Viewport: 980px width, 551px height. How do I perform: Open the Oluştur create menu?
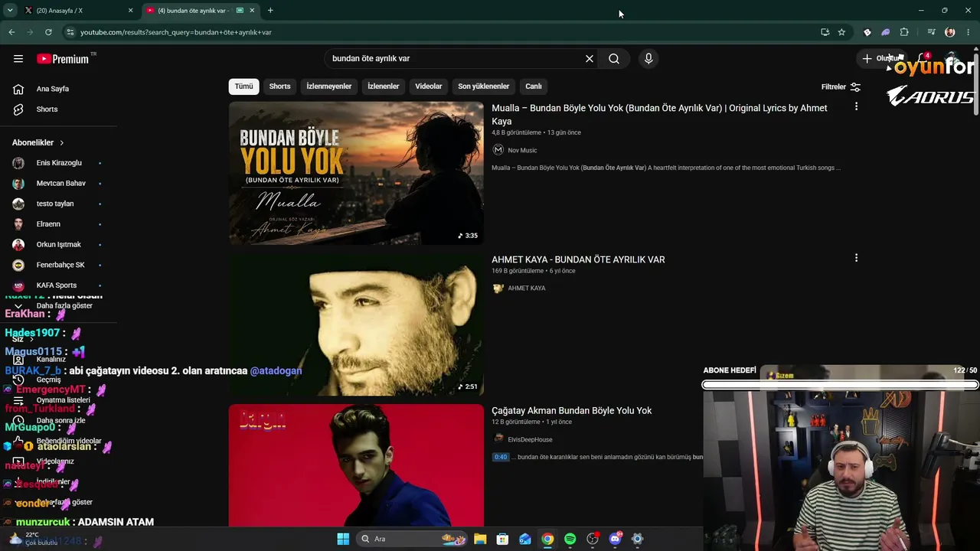(883, 59)
